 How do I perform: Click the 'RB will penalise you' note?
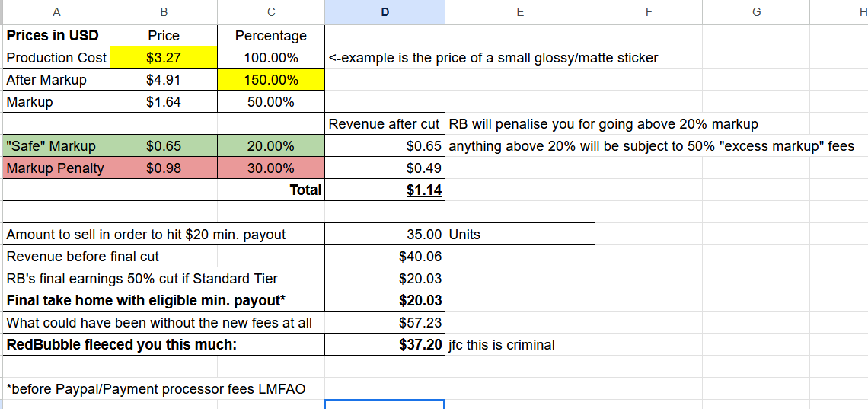click(x=603, y=124)
